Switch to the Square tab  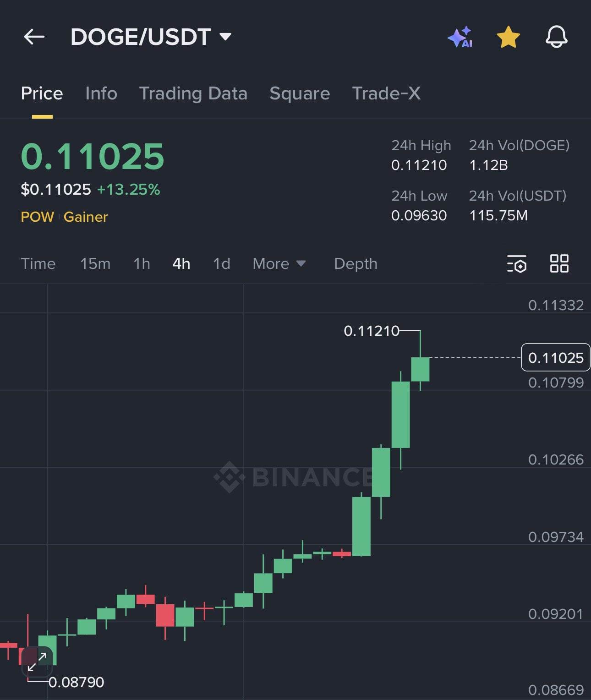[x=300, y=93]
